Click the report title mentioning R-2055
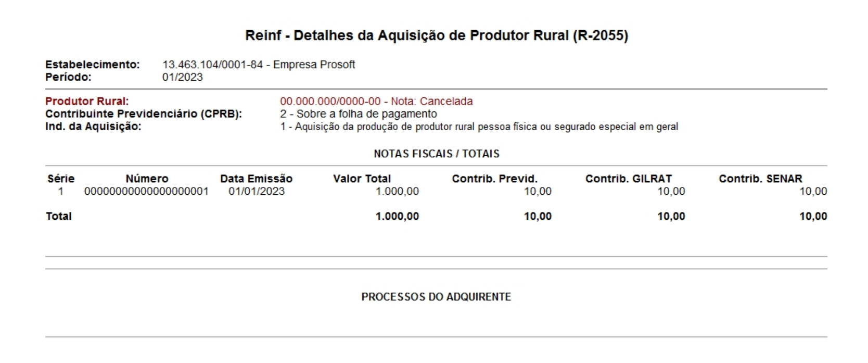Image resolution: width=868 pixels, height=363 pixels. pyautogui.click(x=436, y=35)
